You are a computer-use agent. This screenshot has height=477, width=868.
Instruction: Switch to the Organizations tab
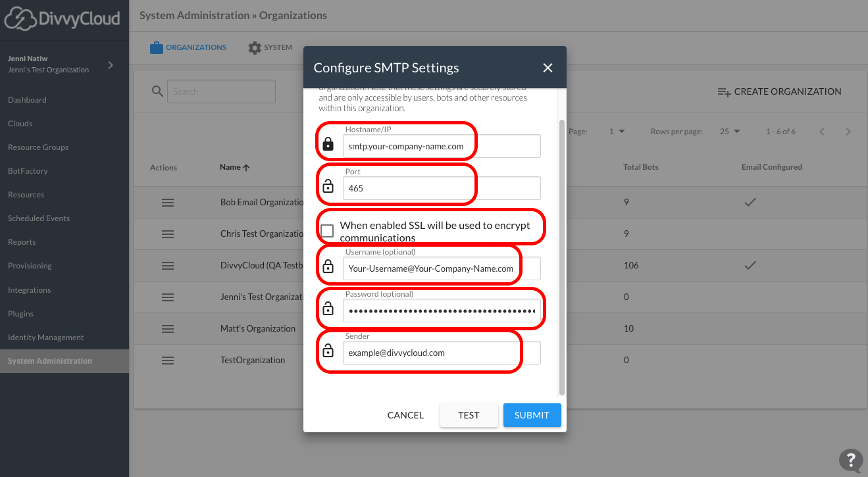[188, 47]
